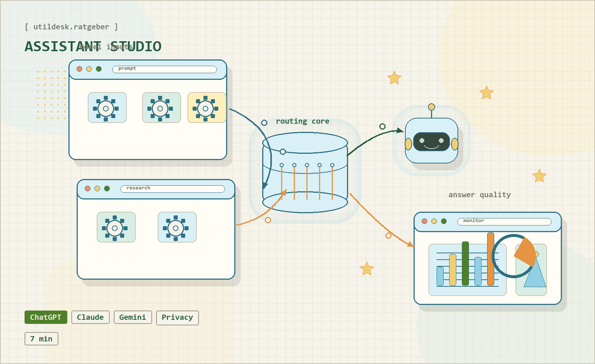Focus the research address bar
This screenshot has height=364, width=595.
173,189
